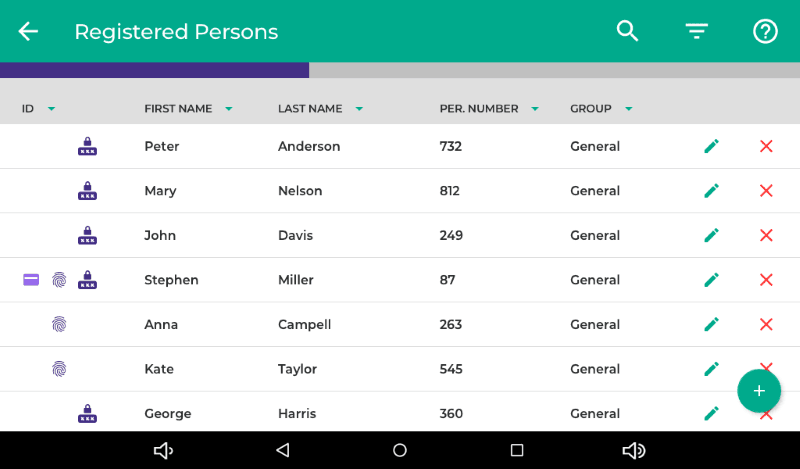Viewport: 800px width, 469px height.
Task: Expand the FIRST NAME sort arrow
Action: (228, 109)
